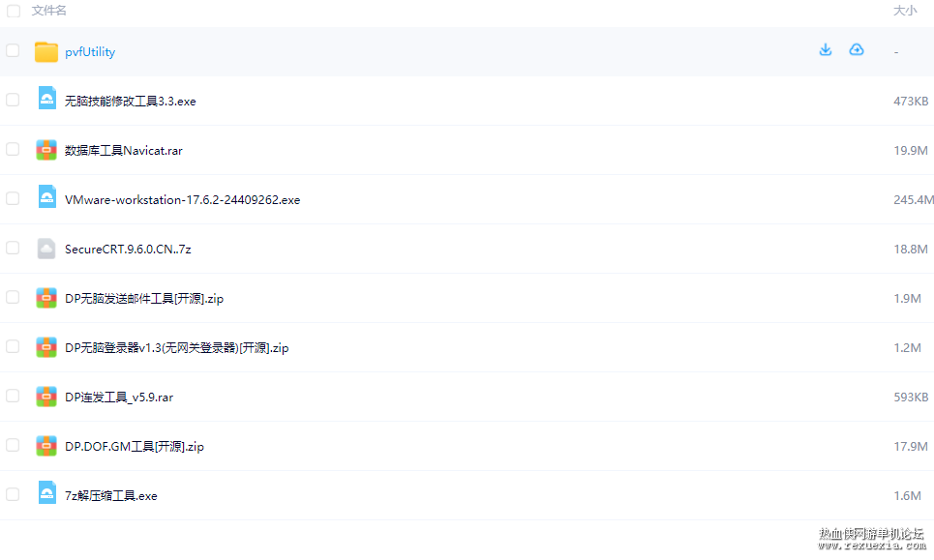Tick the DP.DOF.GM工具[开源].zip checkbox

(13, 445)
